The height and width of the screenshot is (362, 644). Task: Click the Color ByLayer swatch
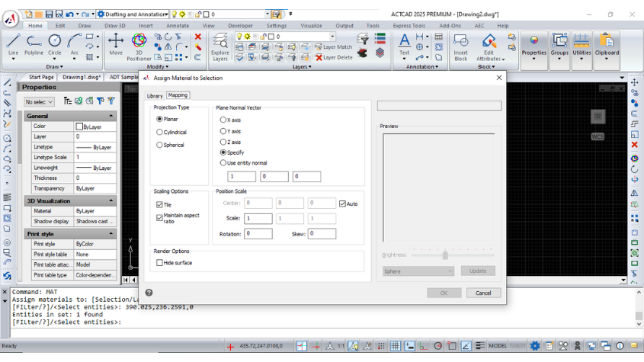pos(79,127)
